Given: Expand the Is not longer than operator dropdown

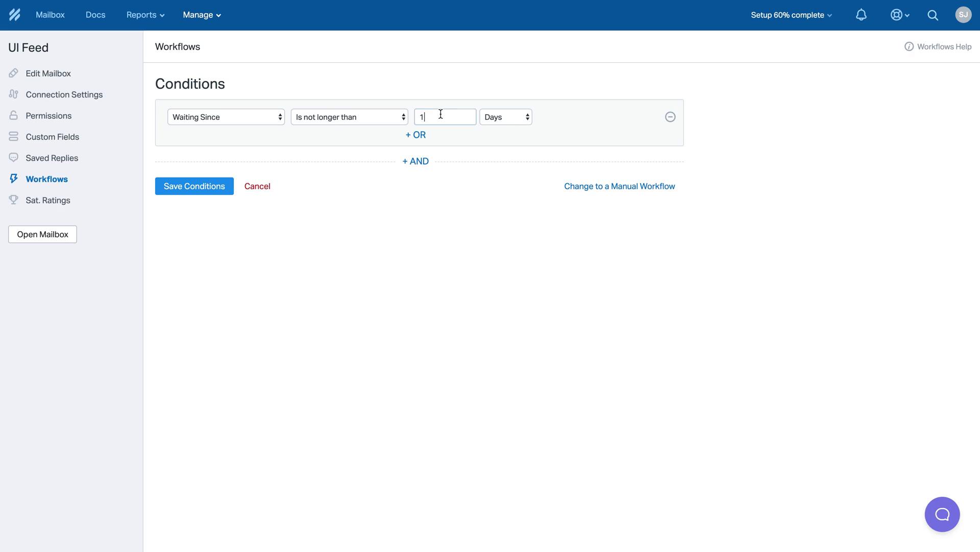Looking at the screenshot, I should tap(350, 116).
